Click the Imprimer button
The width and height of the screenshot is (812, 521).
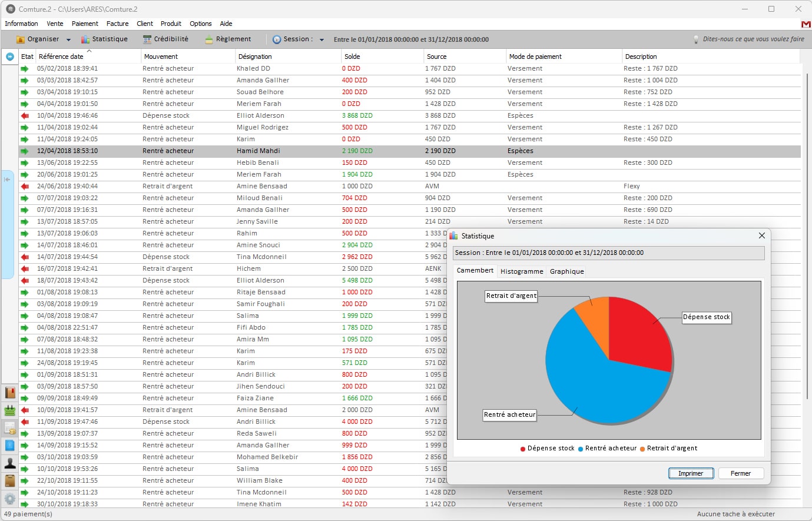point(690,473)
